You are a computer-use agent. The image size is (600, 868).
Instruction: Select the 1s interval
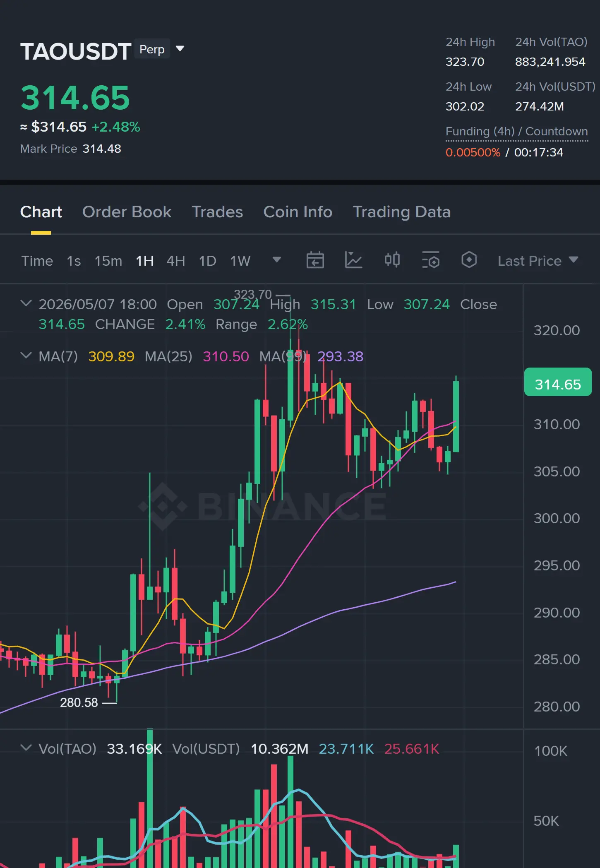(74, 261)
